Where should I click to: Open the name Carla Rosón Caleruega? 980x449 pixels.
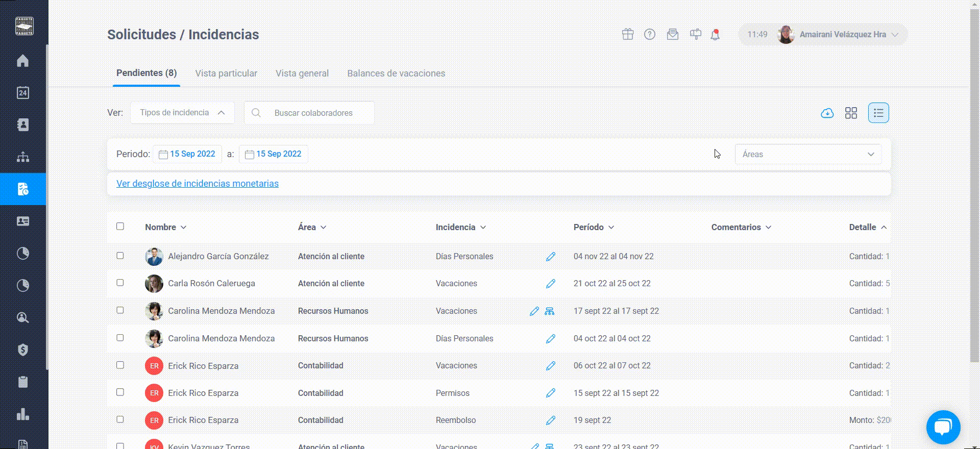pyautogui.click(x=212, y=284)
